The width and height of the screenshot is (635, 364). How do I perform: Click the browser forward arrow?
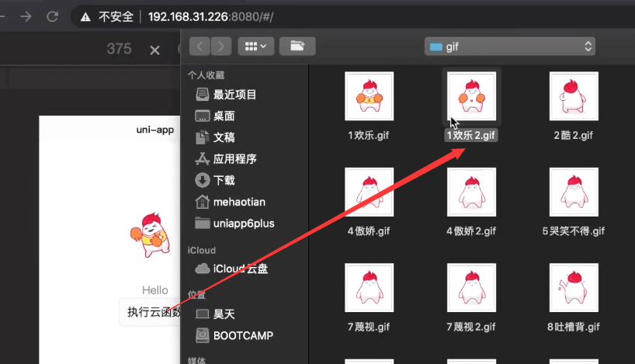pos(26,16)
